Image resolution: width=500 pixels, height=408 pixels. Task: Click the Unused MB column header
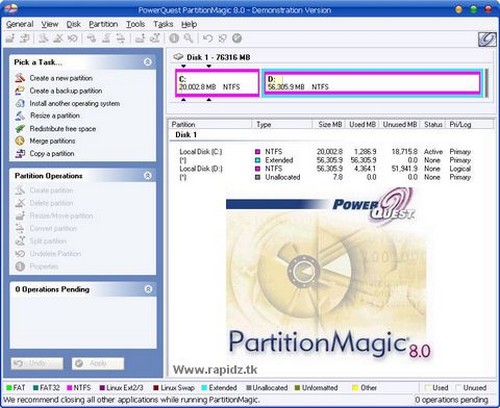400,125
